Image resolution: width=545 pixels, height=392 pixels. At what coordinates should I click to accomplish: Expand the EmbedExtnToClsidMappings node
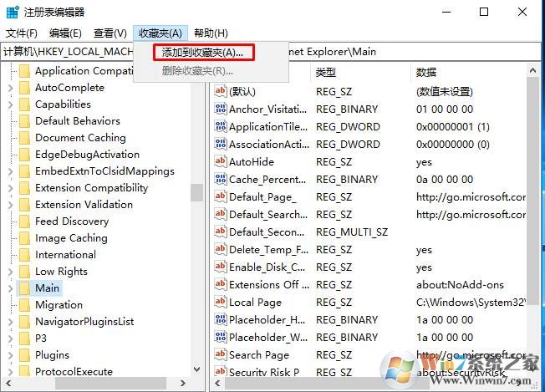[x=10, y=171]
